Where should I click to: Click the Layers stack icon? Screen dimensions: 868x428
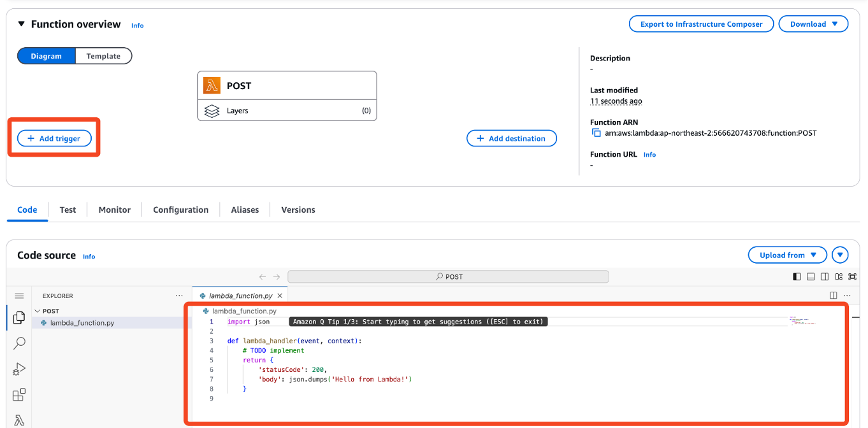(212, 111)
